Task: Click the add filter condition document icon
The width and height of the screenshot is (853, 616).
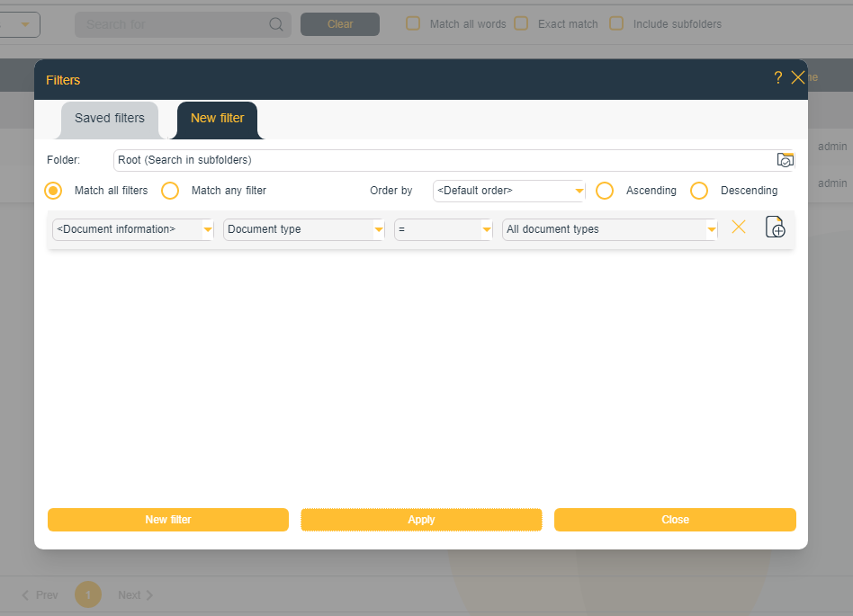Action: tap(775, 228)
